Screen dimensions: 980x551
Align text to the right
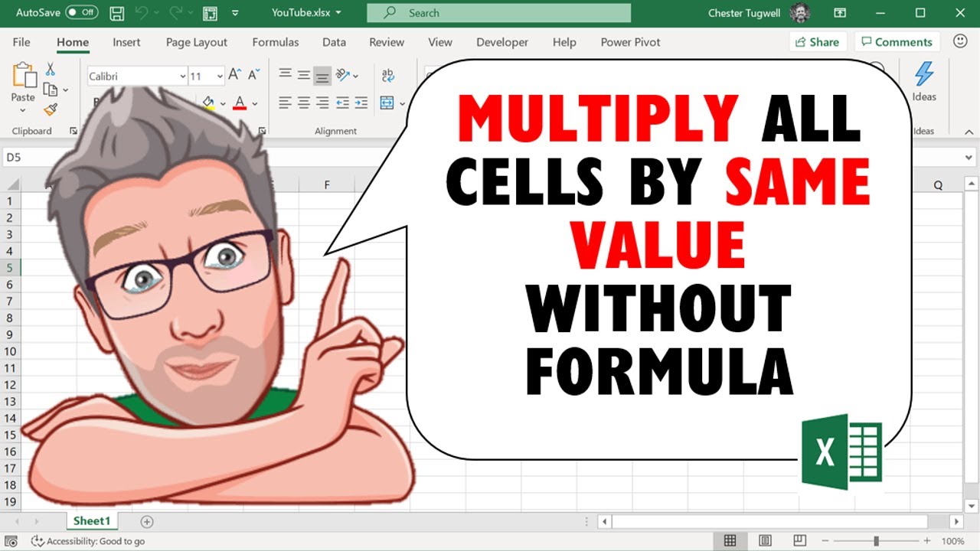click(322, 102)
